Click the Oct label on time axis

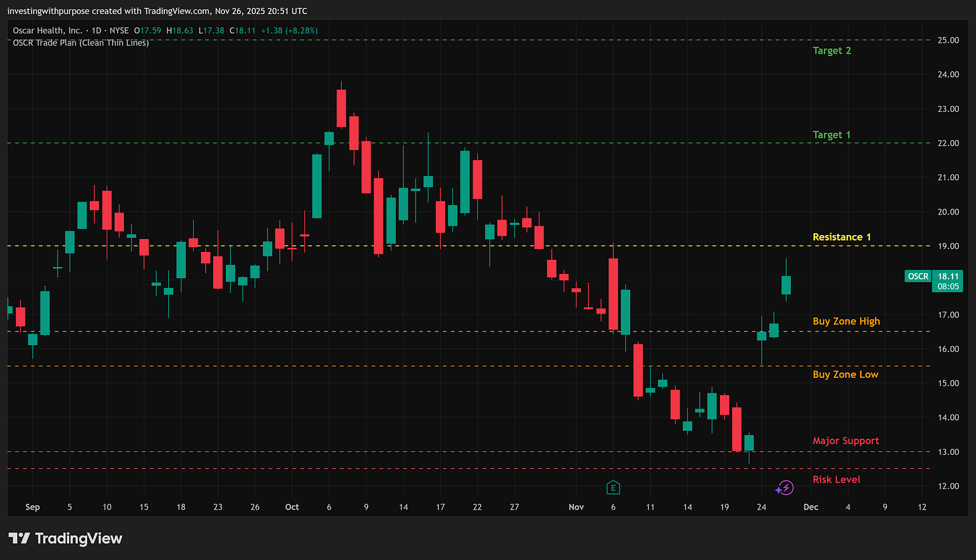pyautogui.click(x=291, y=507)
